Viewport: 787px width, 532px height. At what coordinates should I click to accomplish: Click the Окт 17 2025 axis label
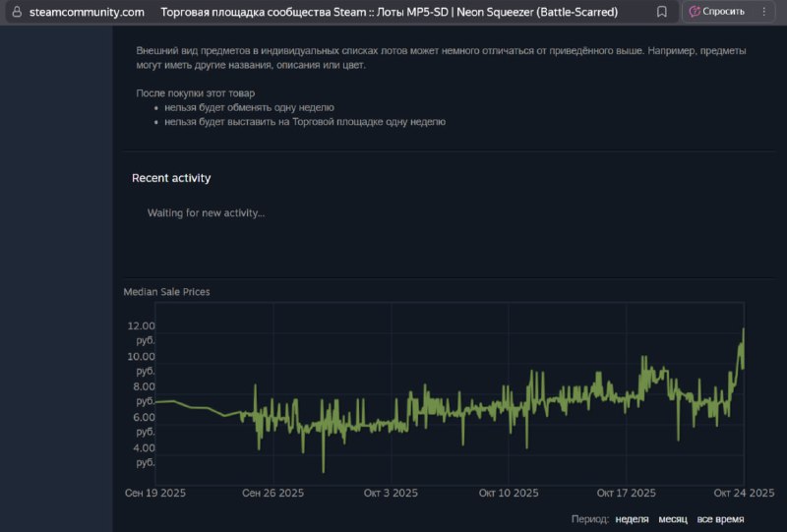pyautogui.click(x=626, y=493)
